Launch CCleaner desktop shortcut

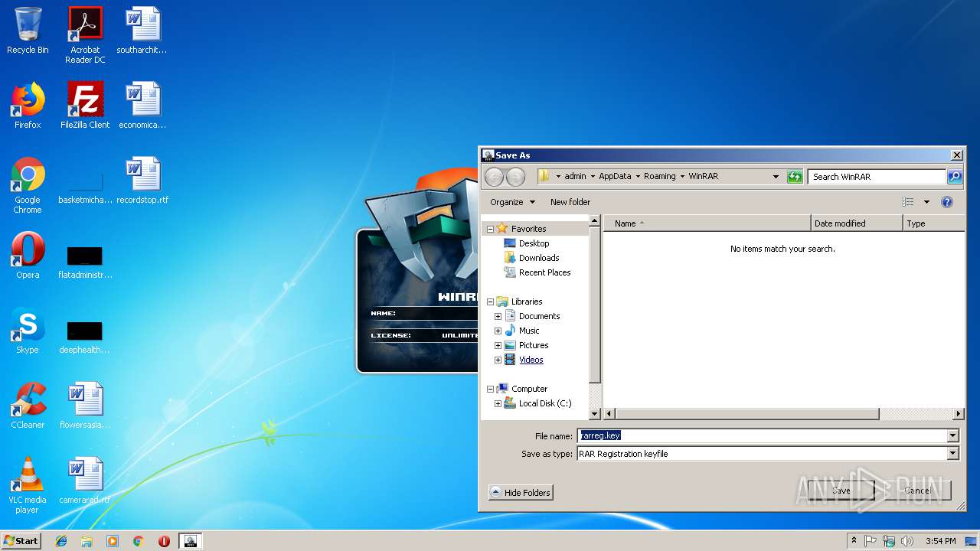pos(28,406)
